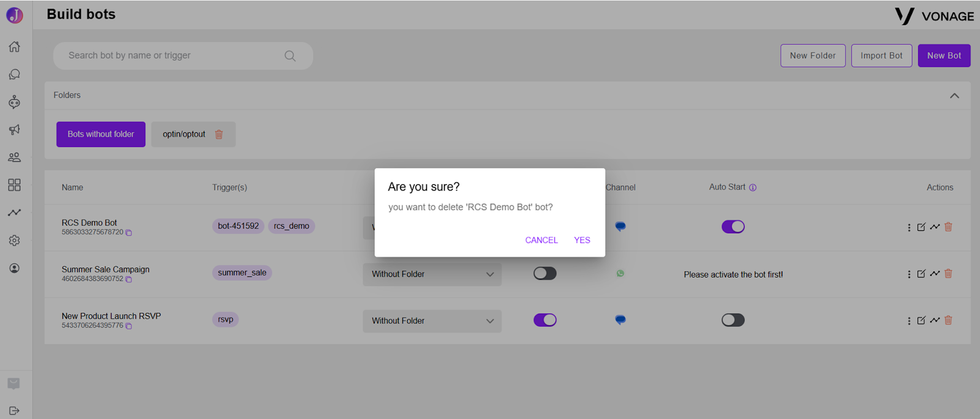Screen dimensions: 980x419
Task: Toggle Auto Start for RCS Demo Bot
Action: click(x=733, y=227)
